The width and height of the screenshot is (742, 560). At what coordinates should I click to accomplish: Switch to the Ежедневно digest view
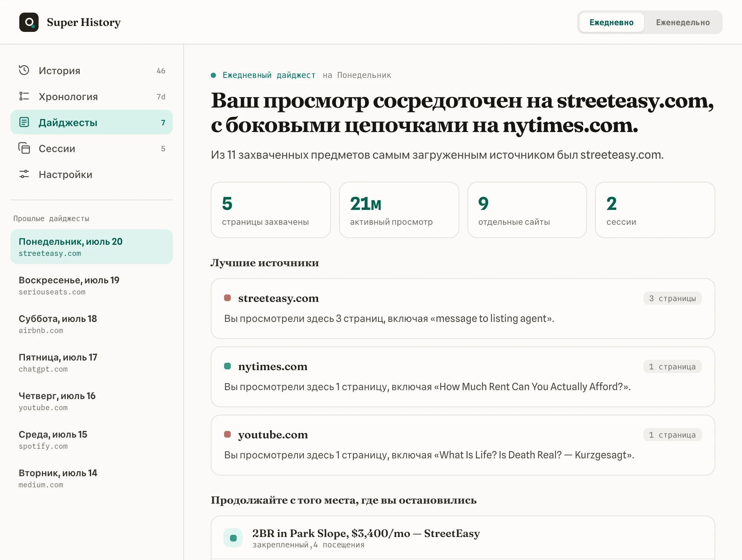(x=611, y=22)
